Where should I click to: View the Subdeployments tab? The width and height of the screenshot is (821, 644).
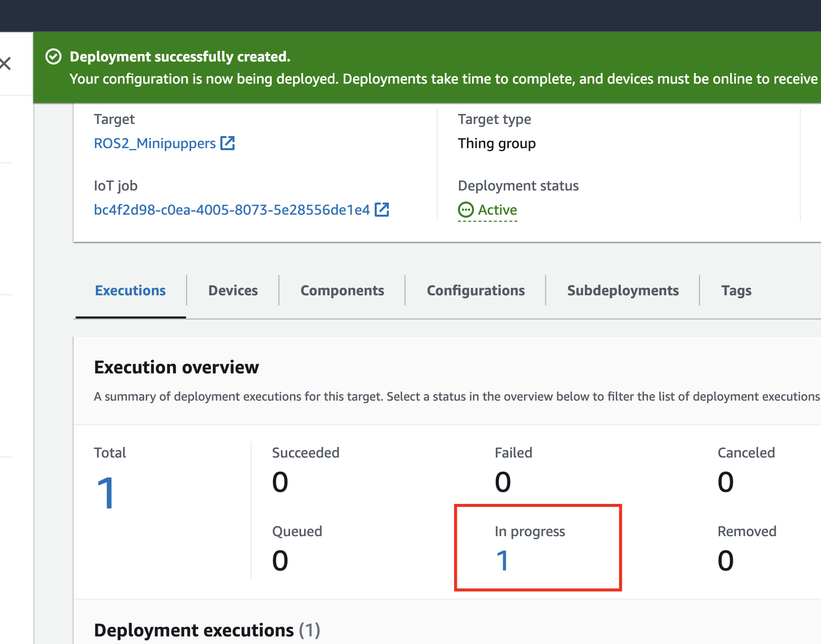623,291
